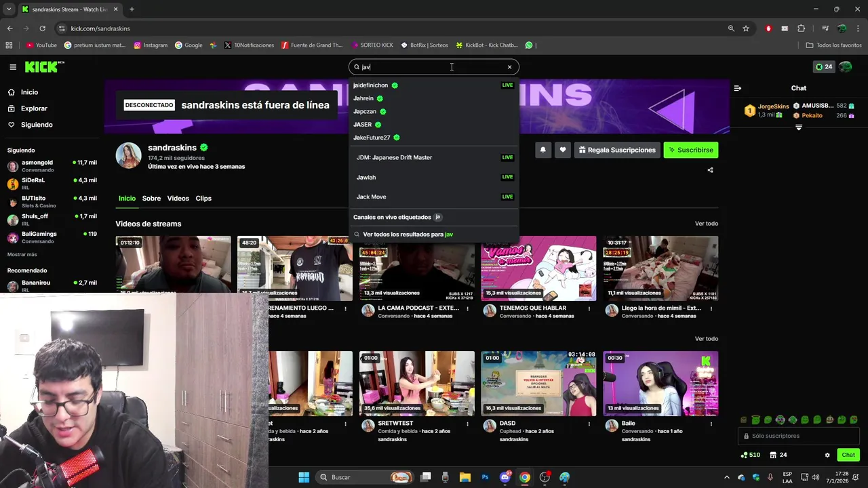Click the share icon under Suscribirse
This screenshot has height=488, width=868.
(710, 170)
